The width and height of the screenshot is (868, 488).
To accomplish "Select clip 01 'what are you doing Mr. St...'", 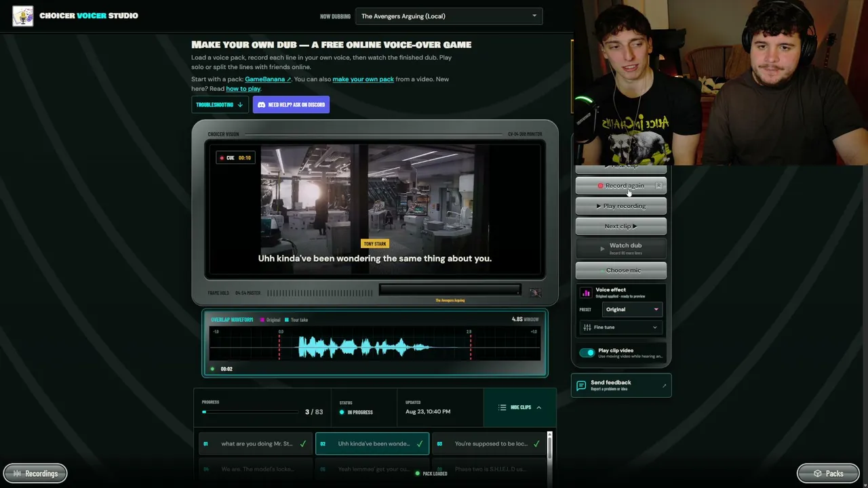I will [x=256, y=444].
